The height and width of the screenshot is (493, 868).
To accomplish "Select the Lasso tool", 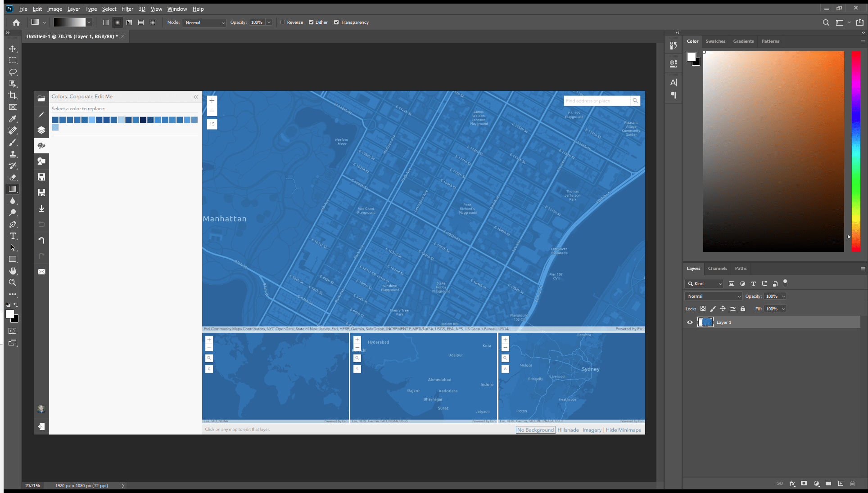I will [x=13, y=72].
